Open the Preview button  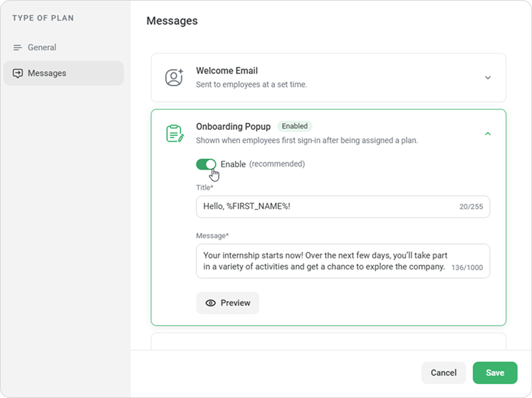click(x=228, y=303)
